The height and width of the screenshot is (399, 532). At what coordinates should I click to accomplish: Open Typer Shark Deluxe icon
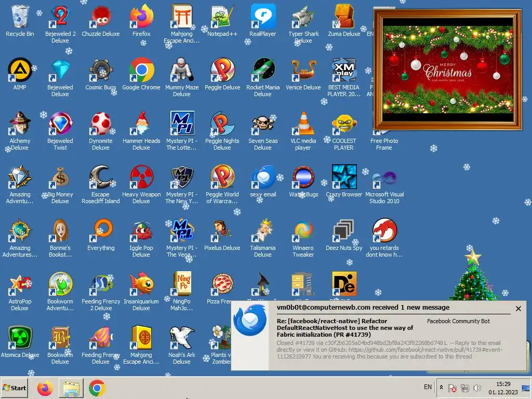pos(303,16)
